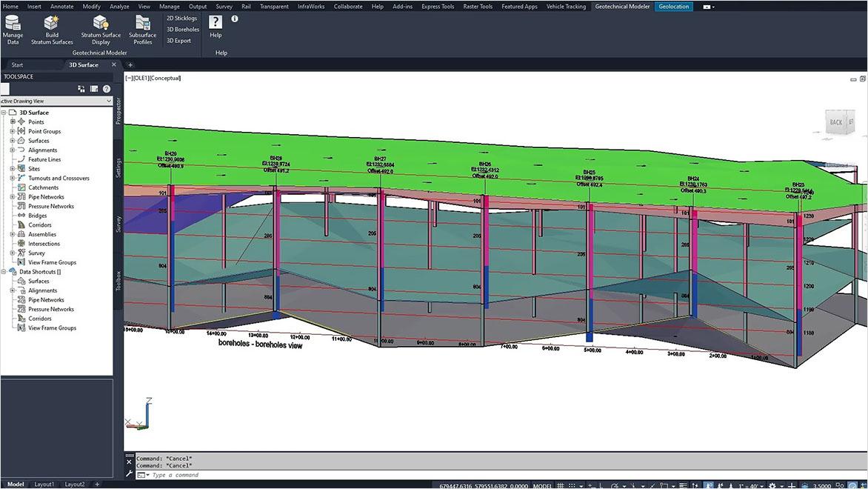Toggle drawing grid display in status bar
The height and width of the screenshot is (489, 868).
tap(560, 485)
